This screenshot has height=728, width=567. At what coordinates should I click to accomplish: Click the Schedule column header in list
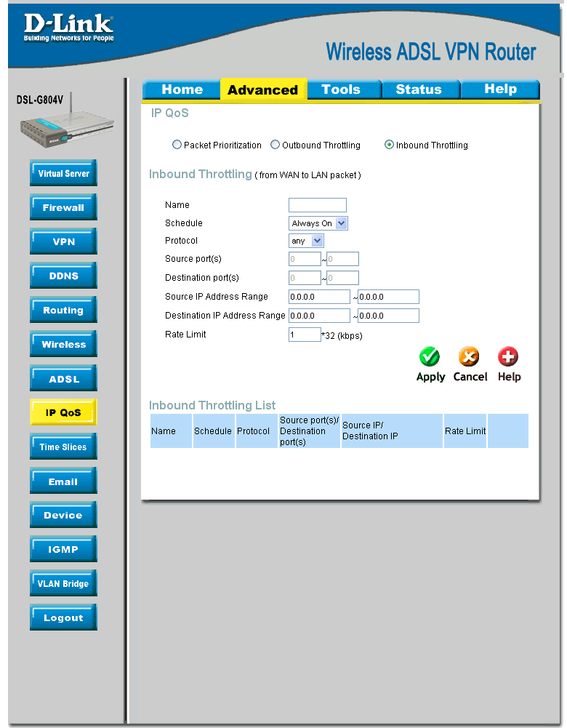(214, 431)
